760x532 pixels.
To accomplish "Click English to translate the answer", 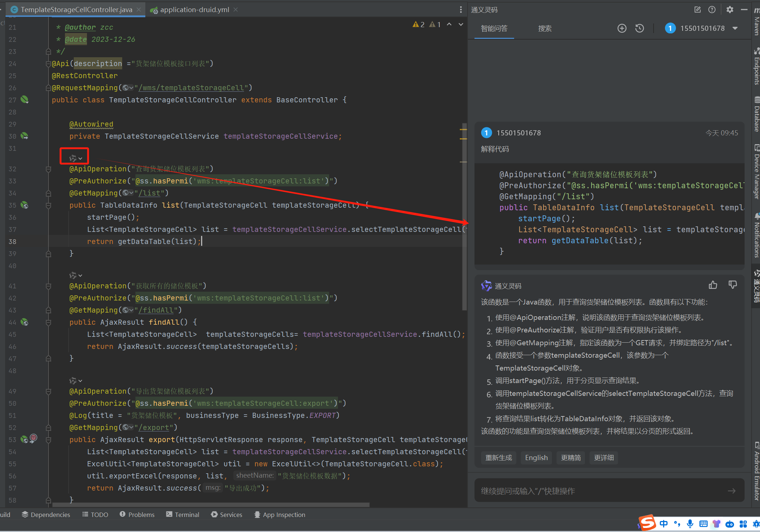I will coord(536,458).
